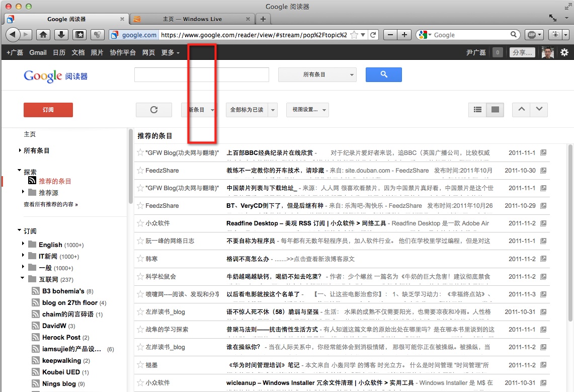This screenshot has height=392, width=574.
Task: Click the magnifier in the browser search box
Action: (x=514, y=34)
